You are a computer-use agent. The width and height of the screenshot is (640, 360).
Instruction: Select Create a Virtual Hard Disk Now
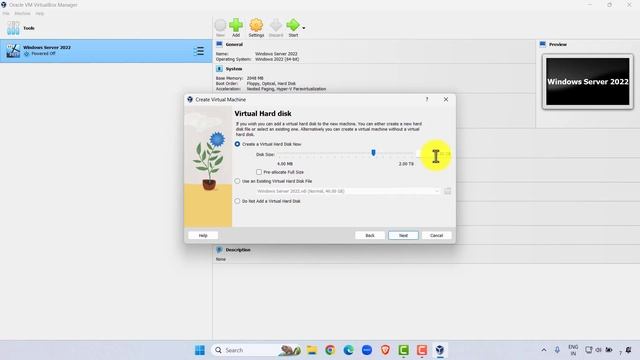coord(237,144)
